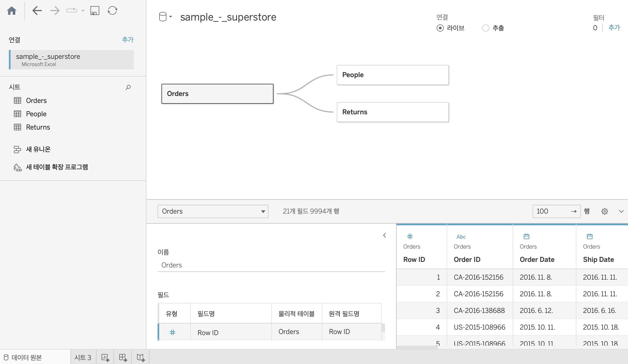Viewport: 628px width, 364px height.
Task: Click the back arrow icon
Action: coord(37,11)
